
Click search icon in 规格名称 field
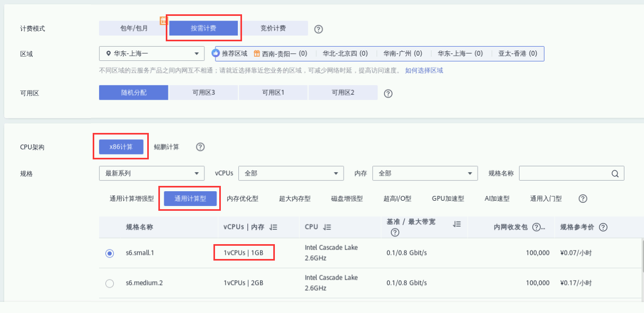(615, 174)
